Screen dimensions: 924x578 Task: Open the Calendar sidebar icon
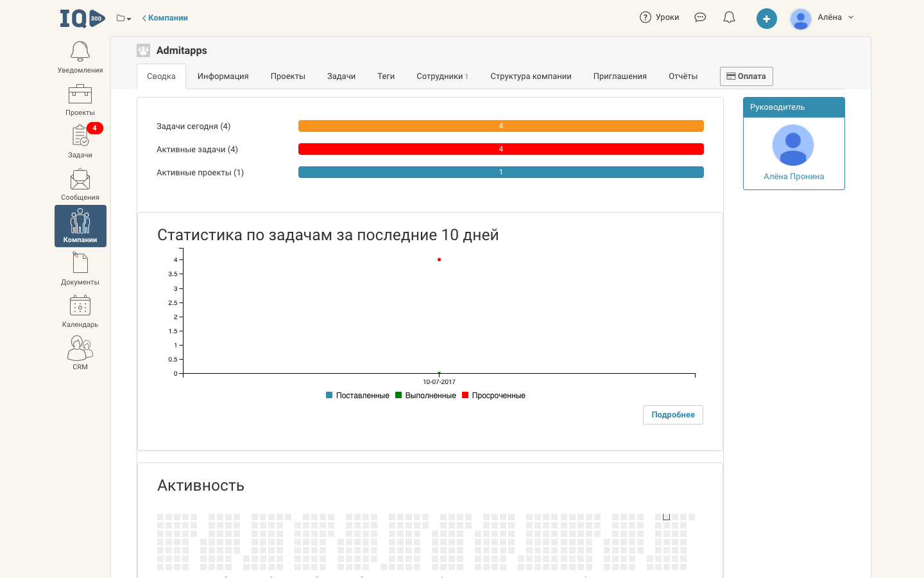[80, 311]
